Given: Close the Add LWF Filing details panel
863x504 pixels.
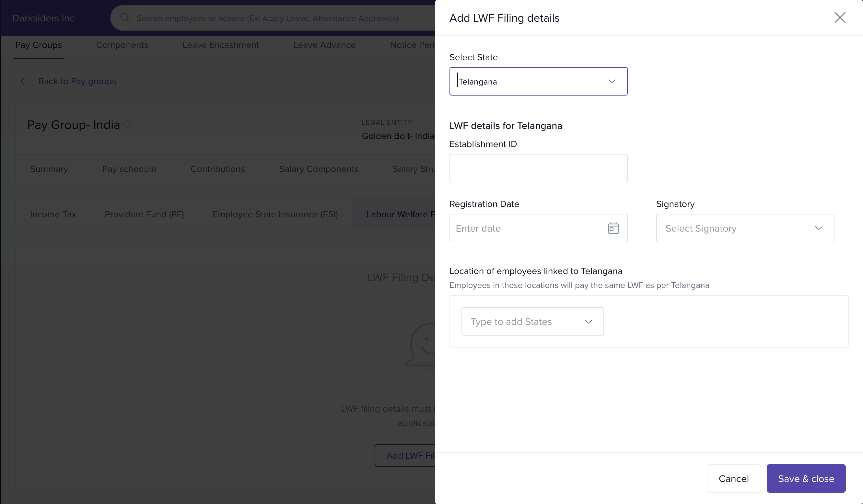Looking at the screenshot, I should (839, 18).
